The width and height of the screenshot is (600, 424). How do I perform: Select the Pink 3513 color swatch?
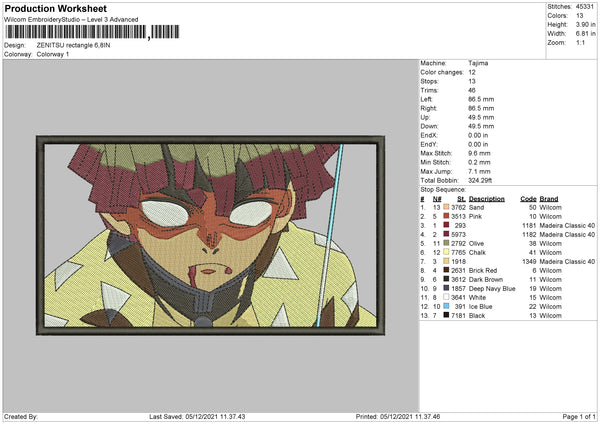446,216
